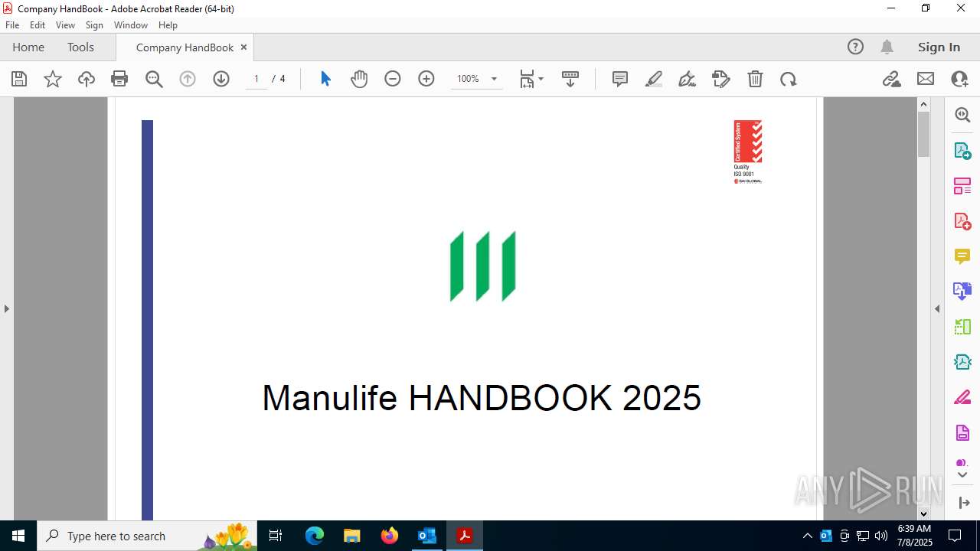Screen dimensions: 980x551
Task: Open the Export PDF tool in the right pane
Action: point(962,151)
